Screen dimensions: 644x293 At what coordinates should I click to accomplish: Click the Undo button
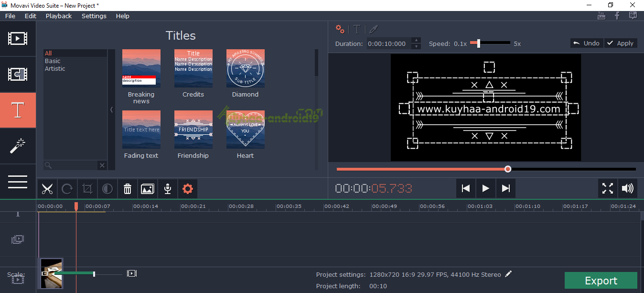click(587, 43)
